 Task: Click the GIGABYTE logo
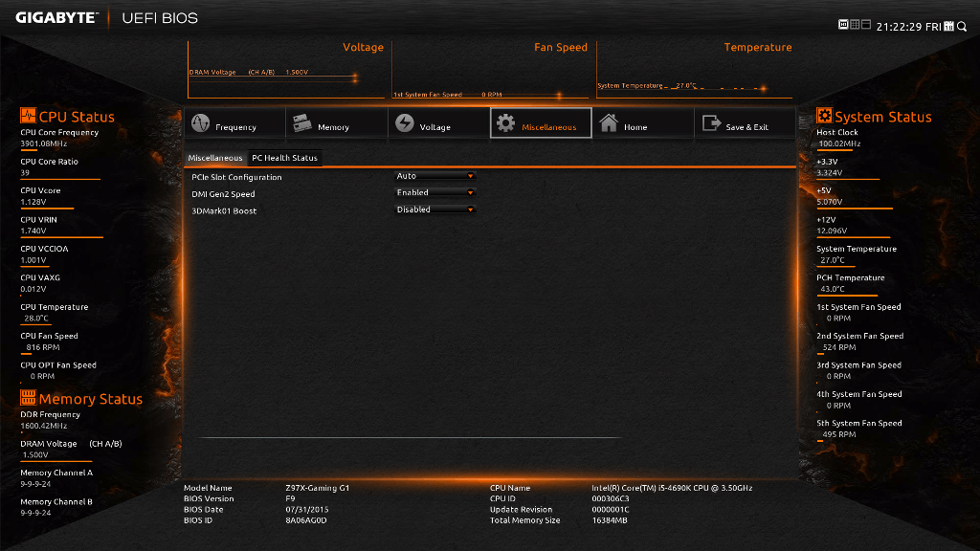click(x=56, y=18)
